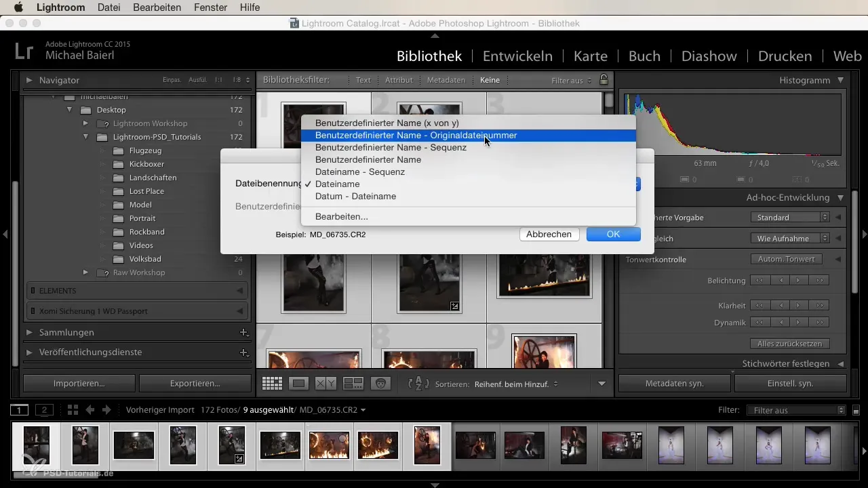Open filmstrip grid shortcut icon
Image resolution: width=868 pixels, height=488 pixels.
73,410
